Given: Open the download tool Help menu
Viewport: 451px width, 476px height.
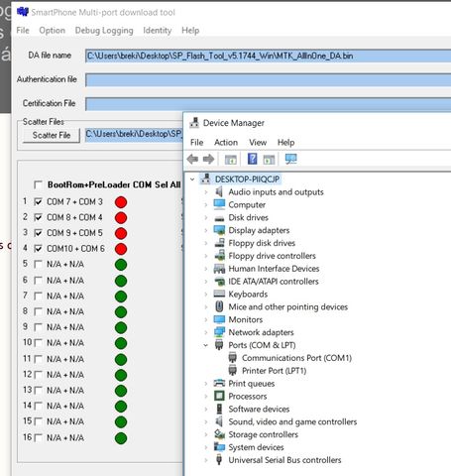Looking at the screenshot, I should 190,31.
